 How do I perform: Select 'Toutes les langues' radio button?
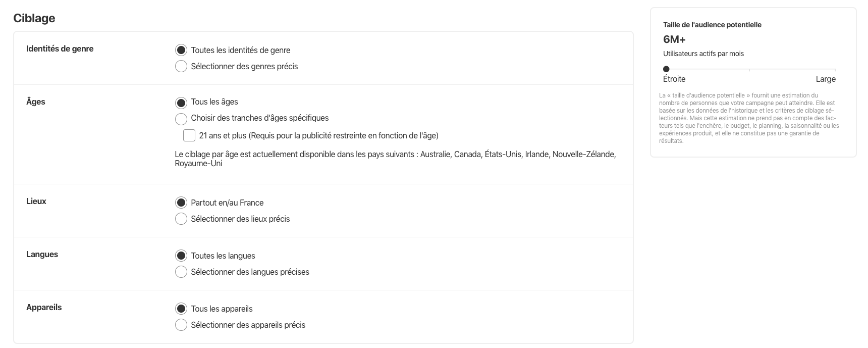181,256
